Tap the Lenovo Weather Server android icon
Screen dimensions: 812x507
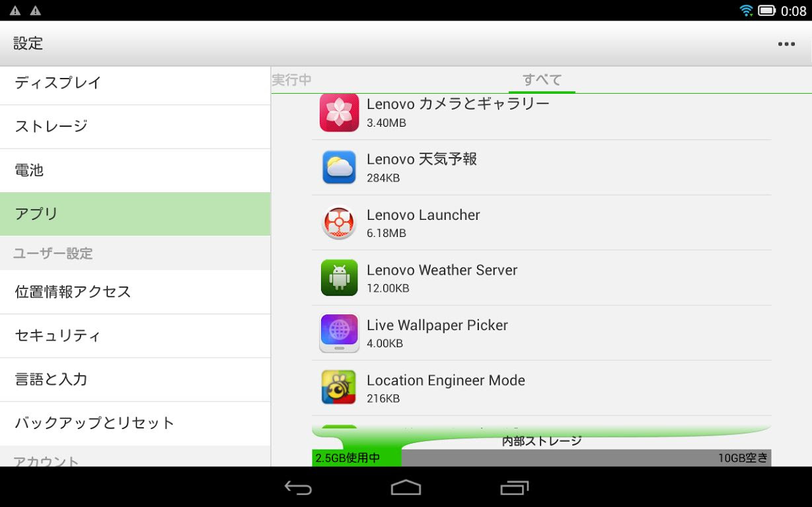pos(339,278)
